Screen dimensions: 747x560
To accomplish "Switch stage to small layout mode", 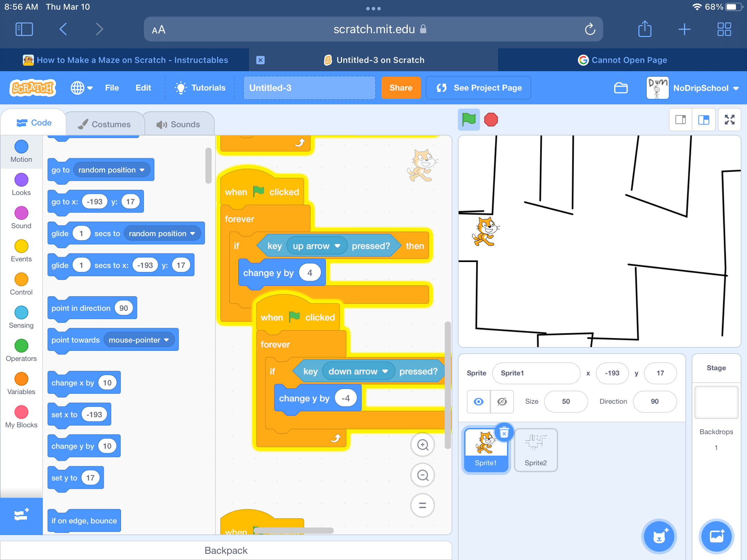I will (681, 120).
